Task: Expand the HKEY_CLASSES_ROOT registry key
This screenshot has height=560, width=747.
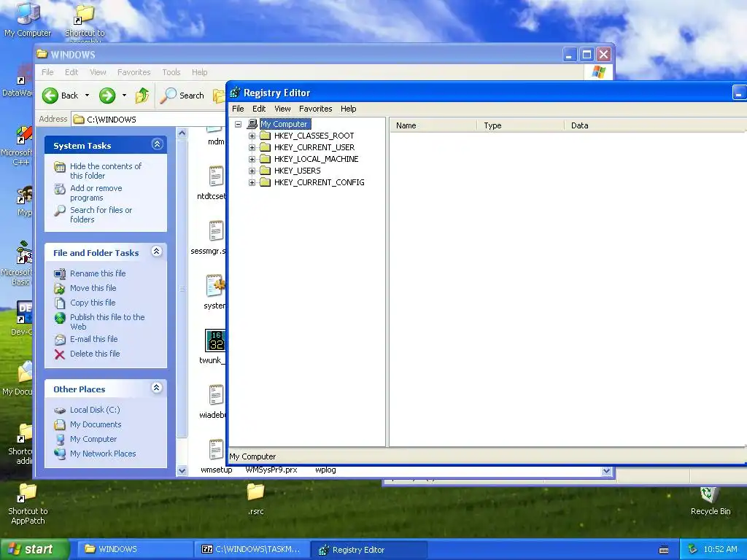Action: coord(252,136)
